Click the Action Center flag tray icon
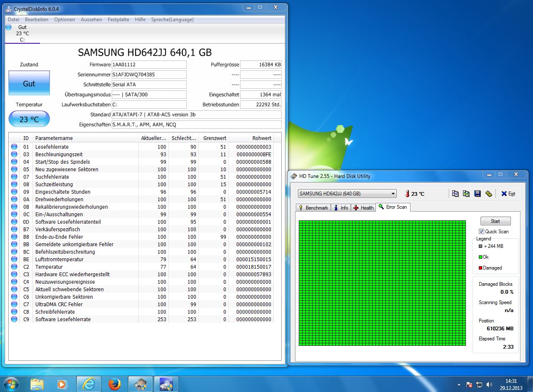This screenshot has width=533, height=392. (469, 384)
